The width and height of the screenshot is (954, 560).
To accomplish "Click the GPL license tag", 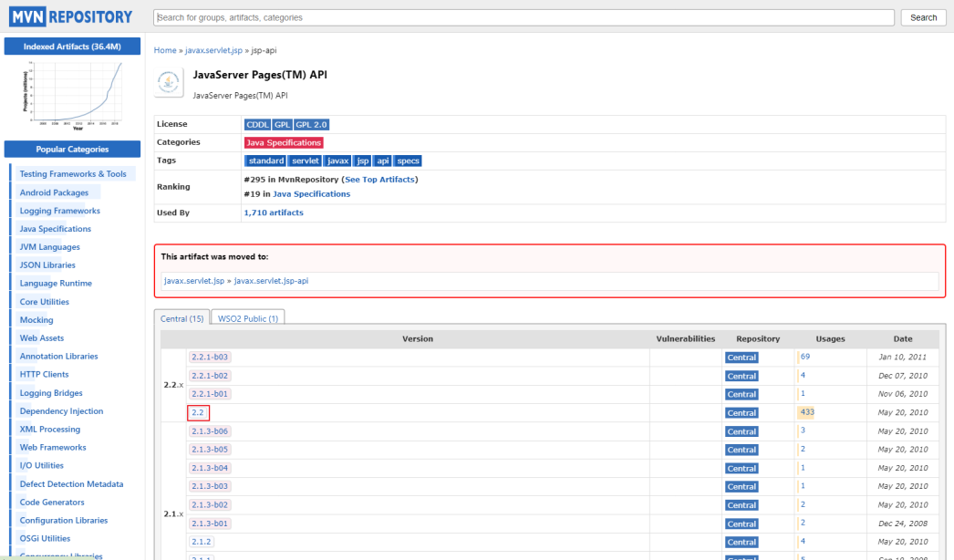I will [x=282, y=125].
